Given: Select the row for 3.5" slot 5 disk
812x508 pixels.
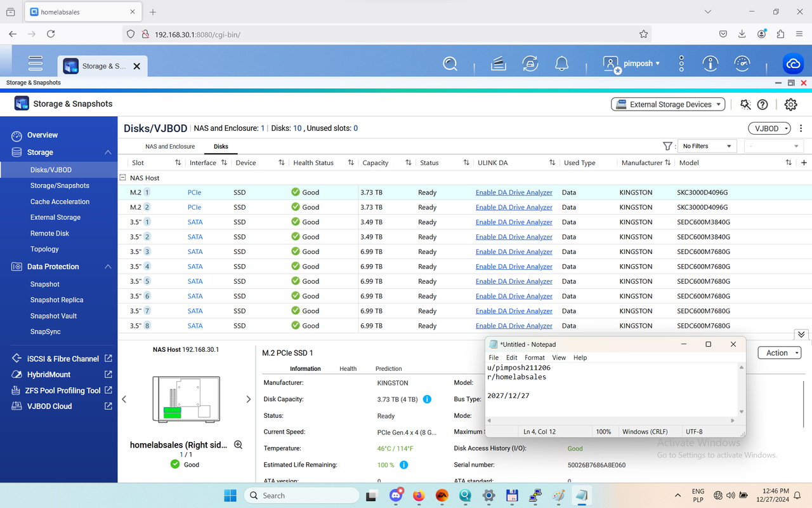Looking at the screenshot, I should [464, 281].
